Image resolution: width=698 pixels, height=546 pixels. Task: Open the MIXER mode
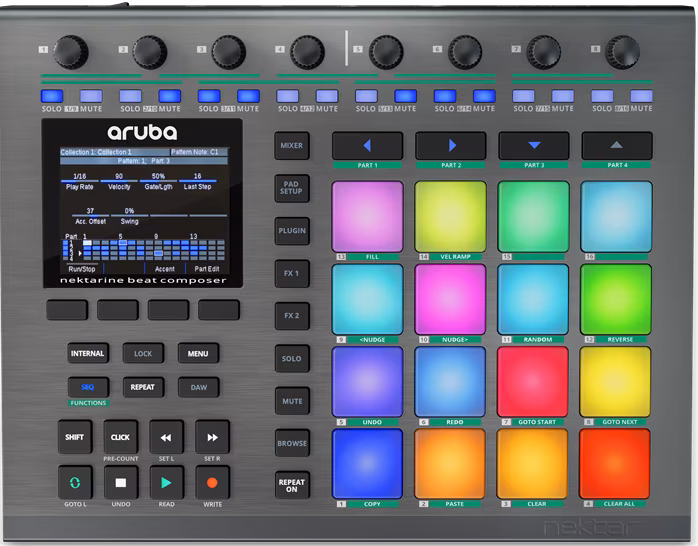tap(292, 146)
